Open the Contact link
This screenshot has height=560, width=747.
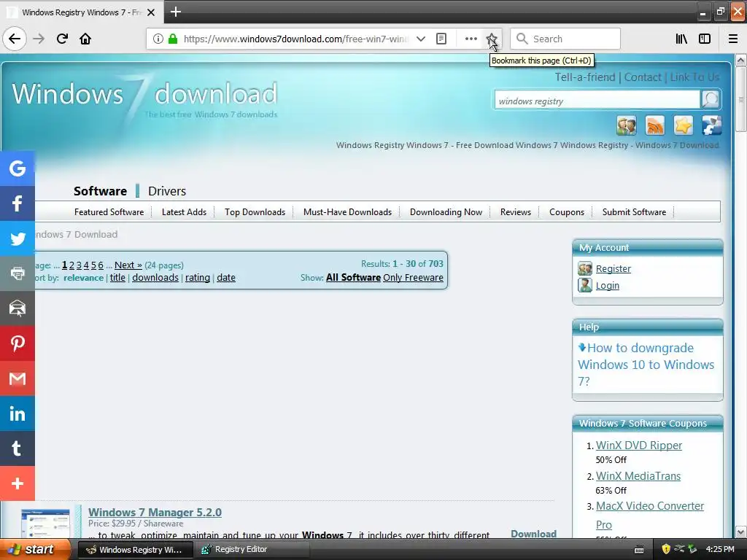tap(643, 77)
